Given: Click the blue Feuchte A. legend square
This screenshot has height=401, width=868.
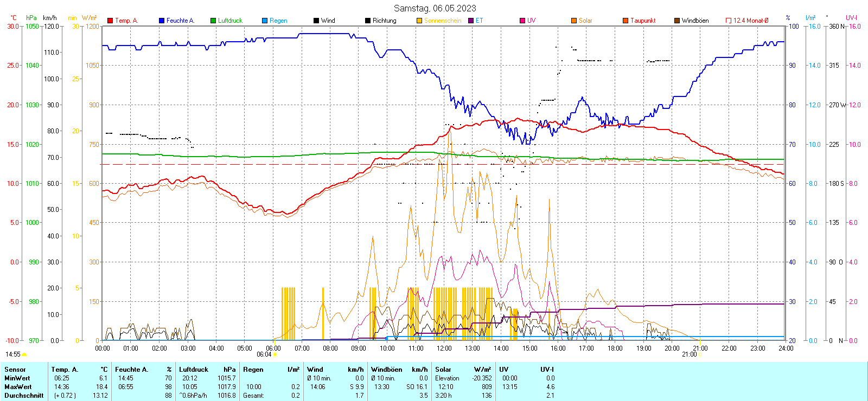Looking at the screenshot, I should (x=162, y=21).
